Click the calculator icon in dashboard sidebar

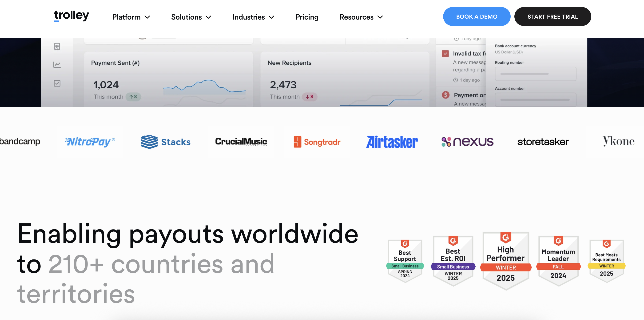tap(57, 46)
